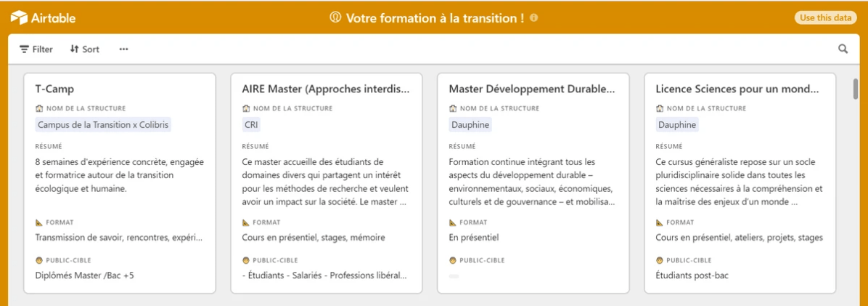868x306 pixels.
Task: Click the format ruler icon in AIRE card
Action: [x=246, y=222]
